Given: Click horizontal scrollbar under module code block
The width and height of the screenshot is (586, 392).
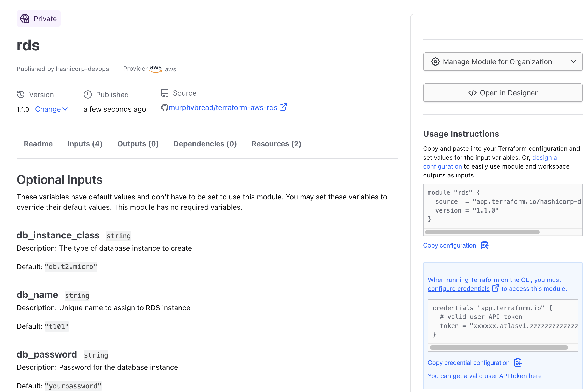Looking at the screenshot, I should tap(482, 232).
